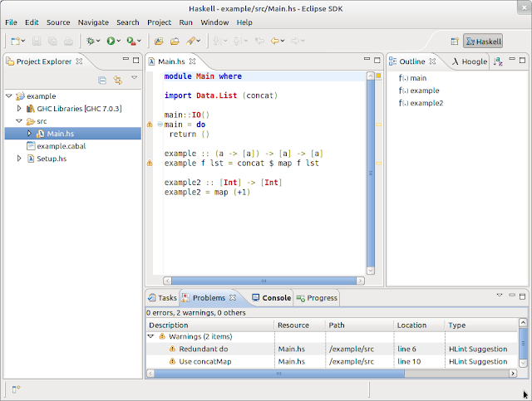This screenshot has width=532, height=401.
Task: Click the Problems horizontal scrollbar thumb
Action: pyautogui.click(x=279, y=374)
